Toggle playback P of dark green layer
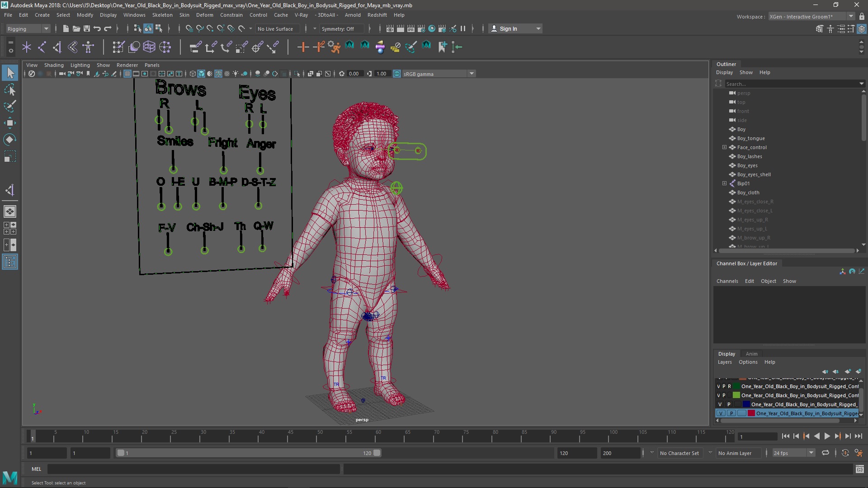 point(724,386)
